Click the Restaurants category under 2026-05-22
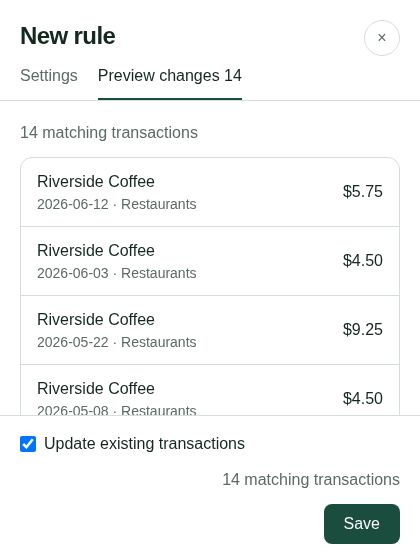Viewport: 420px width, 560px height. pyautogui.click(x=159, y=342)
